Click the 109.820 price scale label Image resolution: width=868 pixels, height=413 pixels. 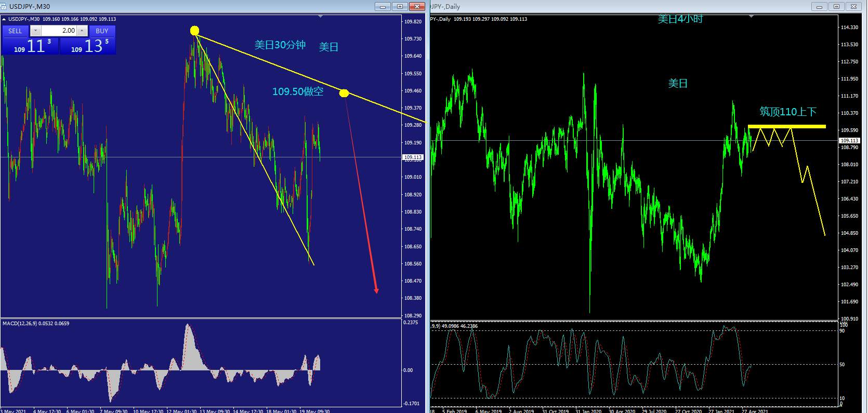pyautogui.click(x=413, y=21)
